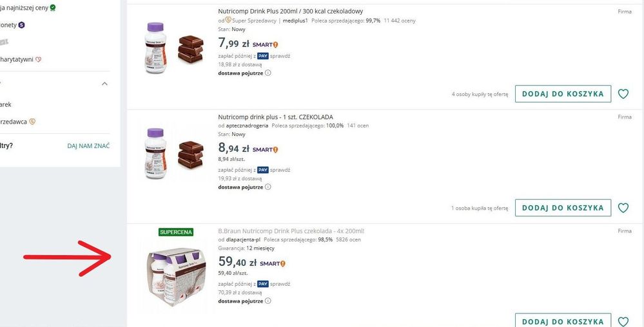The width and height of the screenshot is (644, 327).
Task: Click 'DAJ NAM ZNAĆ' link in sidebar
Action: tap(88, 146)
